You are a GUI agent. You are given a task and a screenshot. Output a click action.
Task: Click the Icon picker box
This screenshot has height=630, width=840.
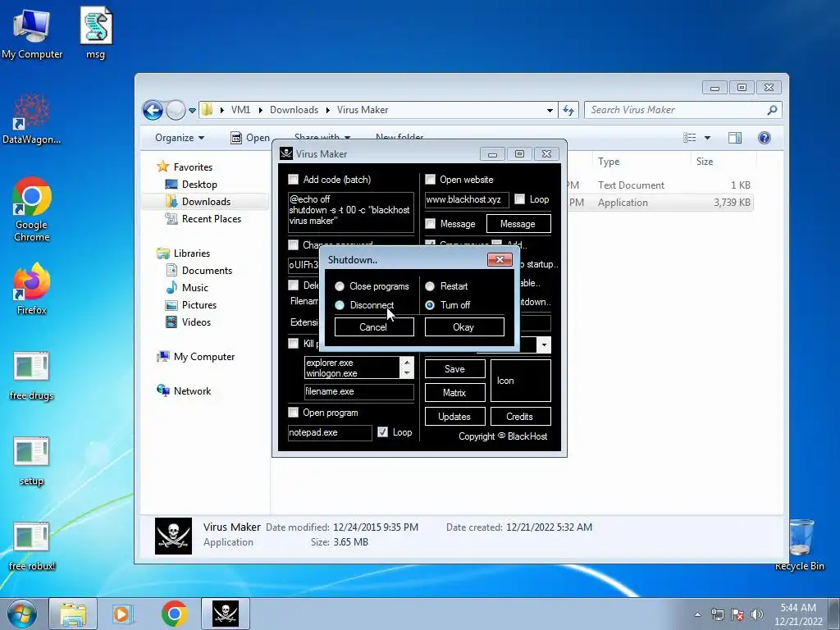[520, 381]
